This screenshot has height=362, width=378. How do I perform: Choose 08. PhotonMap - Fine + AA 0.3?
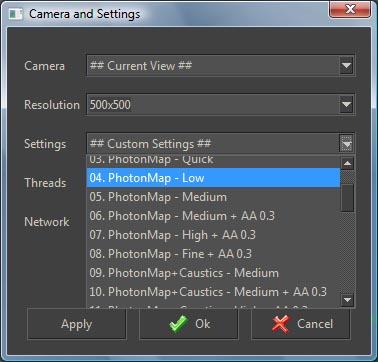[213, 254]
